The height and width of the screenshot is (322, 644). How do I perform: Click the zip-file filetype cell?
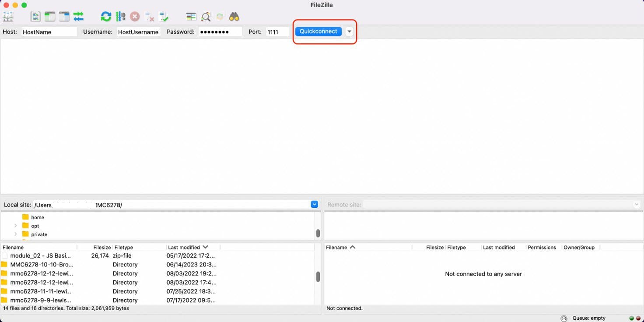(123, 255)
